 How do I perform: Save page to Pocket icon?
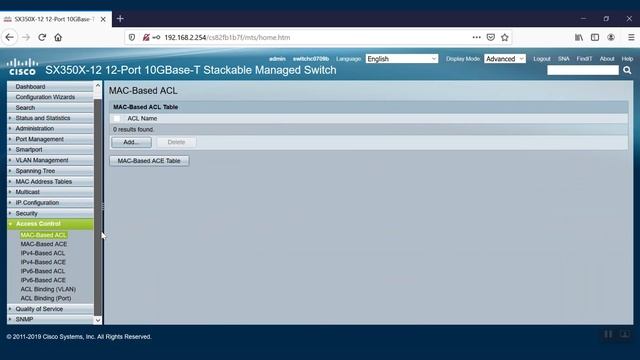[491, 37]
